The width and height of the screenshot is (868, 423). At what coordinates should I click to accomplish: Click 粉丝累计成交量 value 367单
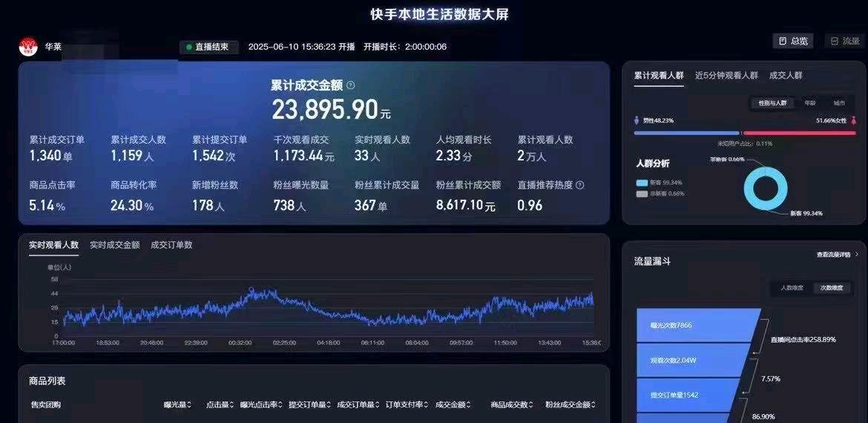click(371, 206)
